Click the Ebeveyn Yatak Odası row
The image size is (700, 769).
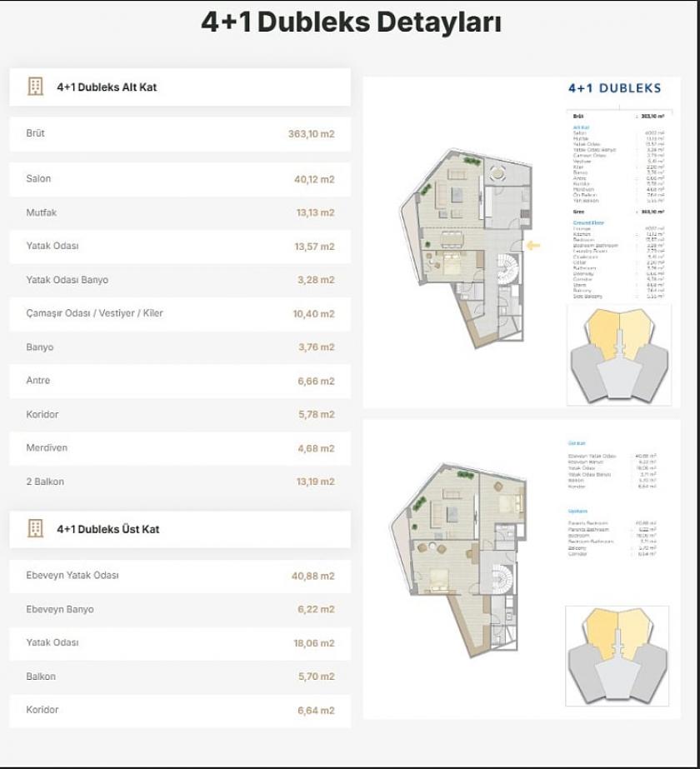click(179, 576)
